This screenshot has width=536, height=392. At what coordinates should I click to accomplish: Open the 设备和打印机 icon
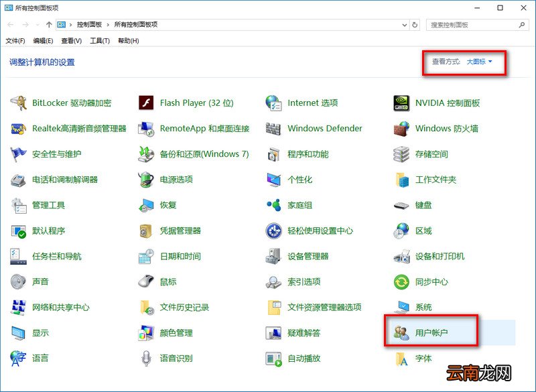tap(401, 257)
